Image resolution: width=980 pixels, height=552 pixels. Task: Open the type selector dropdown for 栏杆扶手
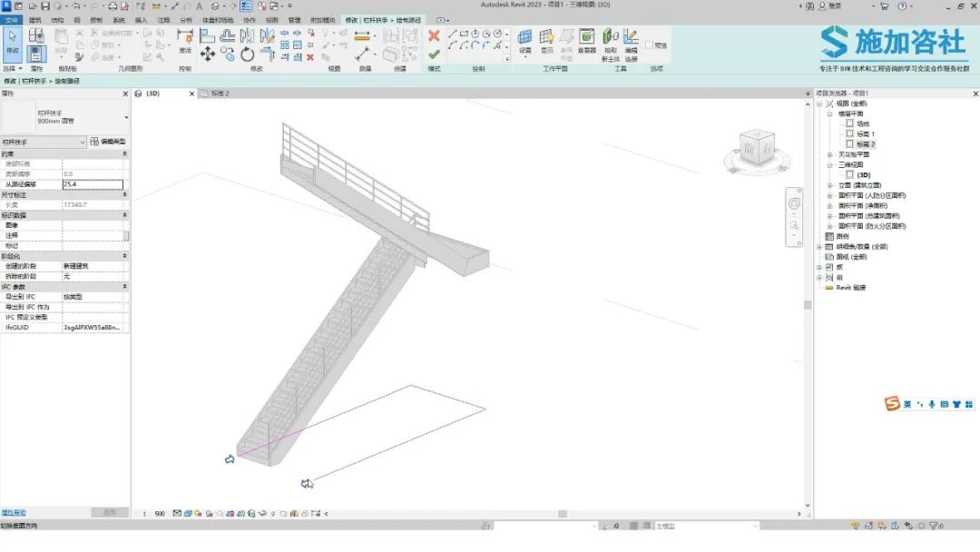coord(126,117)
